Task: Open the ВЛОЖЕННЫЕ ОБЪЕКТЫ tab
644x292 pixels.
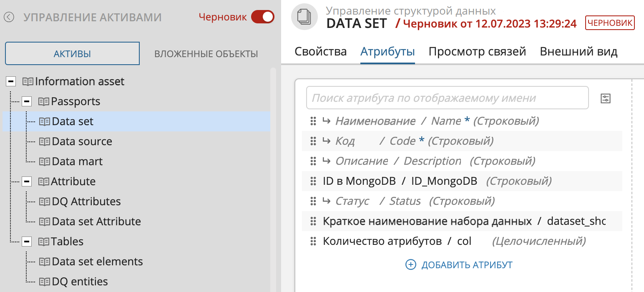Action: [206, 53]
